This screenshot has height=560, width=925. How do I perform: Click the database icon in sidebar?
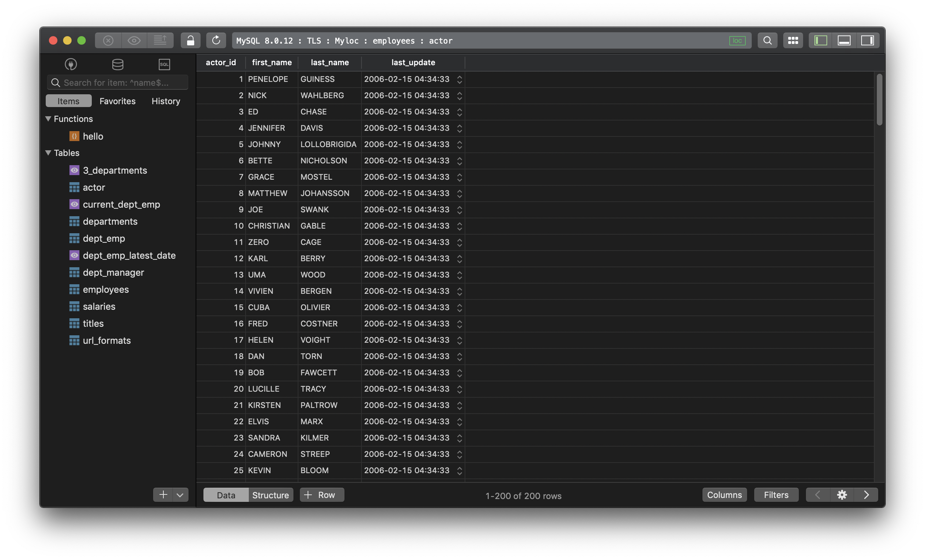pos(117,64)
